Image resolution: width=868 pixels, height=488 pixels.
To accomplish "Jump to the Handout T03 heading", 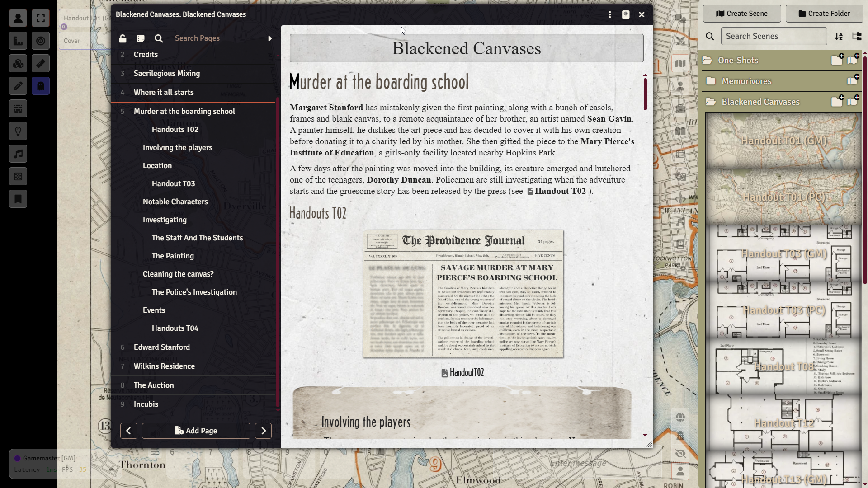I will click(x=173, y=183).
